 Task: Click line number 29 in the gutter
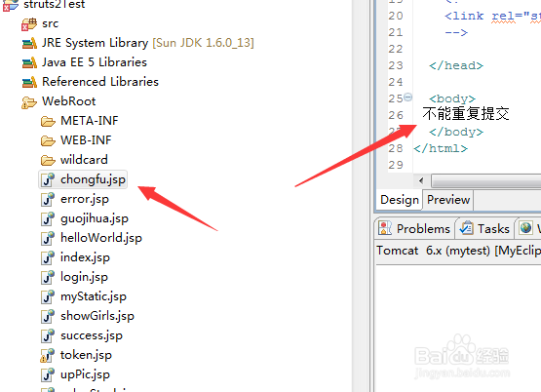point(396,165)
